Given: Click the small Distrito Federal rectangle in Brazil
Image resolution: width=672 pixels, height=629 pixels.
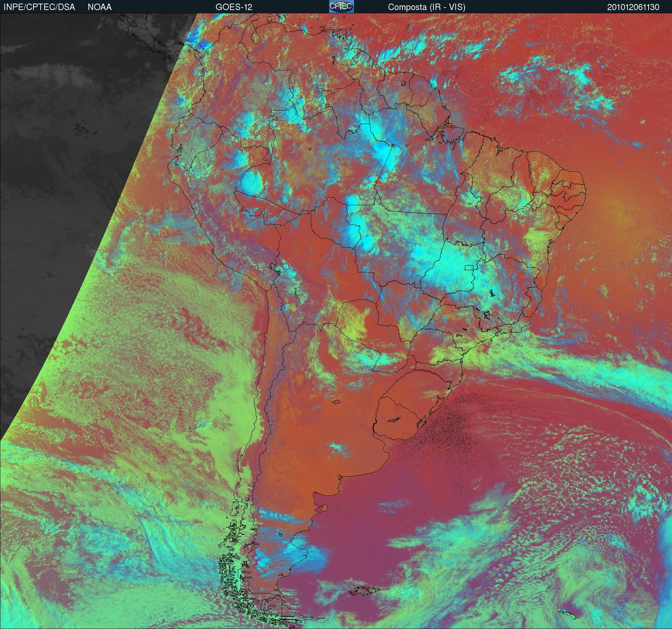Looking at the screenshot, I should coord(469,267).
